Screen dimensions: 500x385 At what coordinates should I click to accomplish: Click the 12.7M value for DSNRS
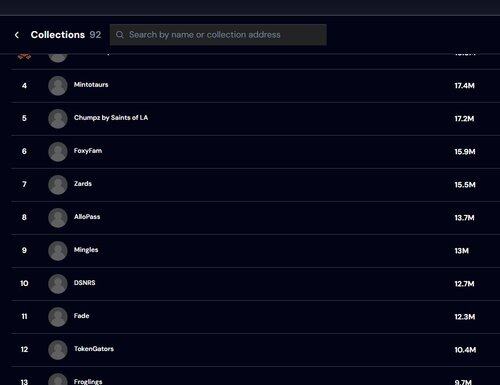(464, 284)
